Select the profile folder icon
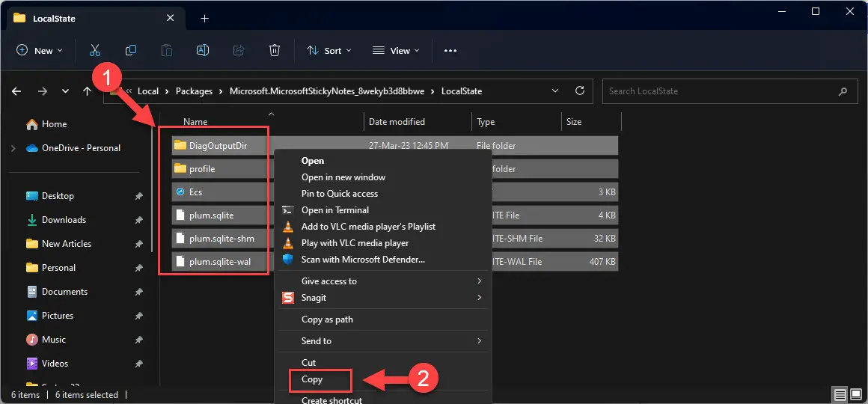Image resolution: width=868 pixels, height=404 pixels. [180, 169]
